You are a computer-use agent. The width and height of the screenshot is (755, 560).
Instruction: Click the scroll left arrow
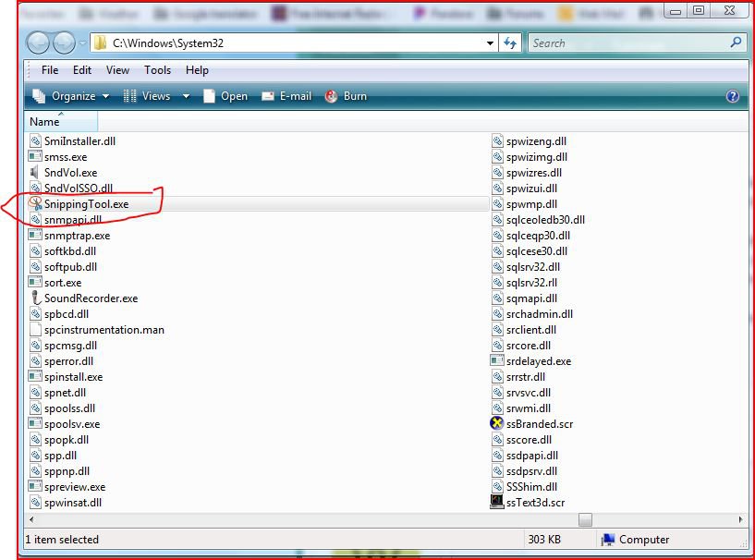pos(31,519)
